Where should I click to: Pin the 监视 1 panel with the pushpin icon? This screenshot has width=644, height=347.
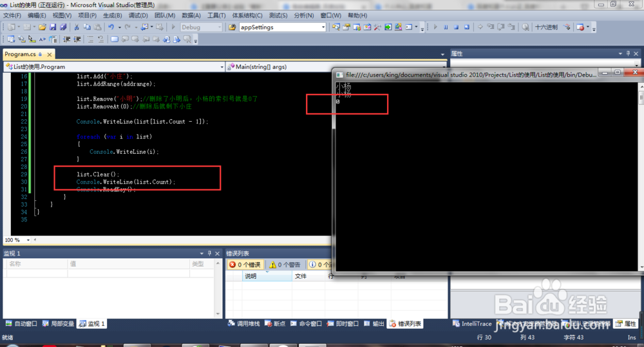[x=209, y=254]
